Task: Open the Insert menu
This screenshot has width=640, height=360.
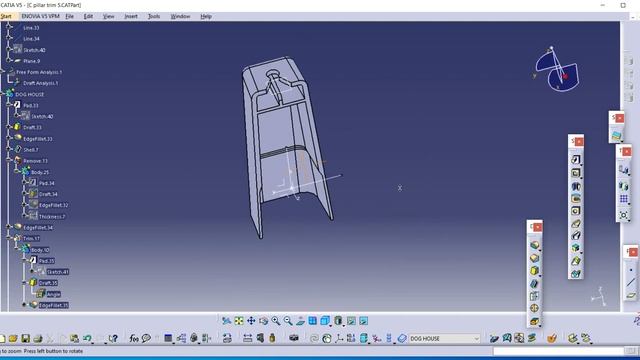Action: [131, 16]
